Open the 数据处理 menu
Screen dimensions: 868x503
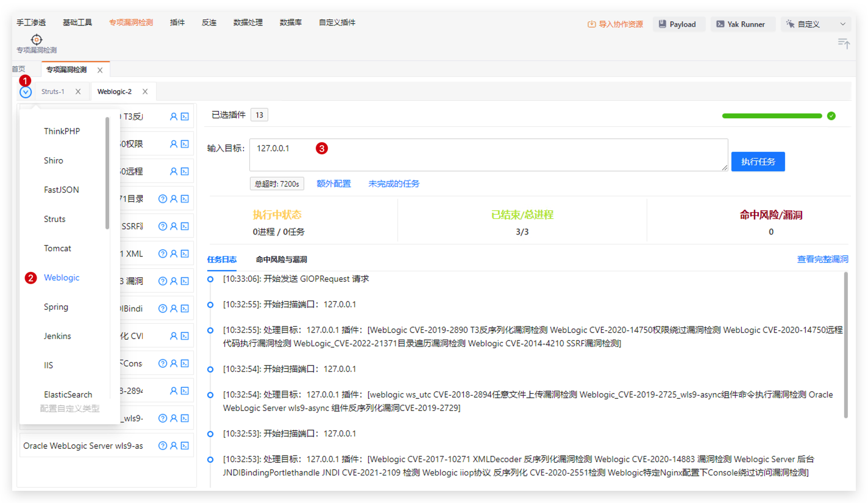(x=248, y=23)
